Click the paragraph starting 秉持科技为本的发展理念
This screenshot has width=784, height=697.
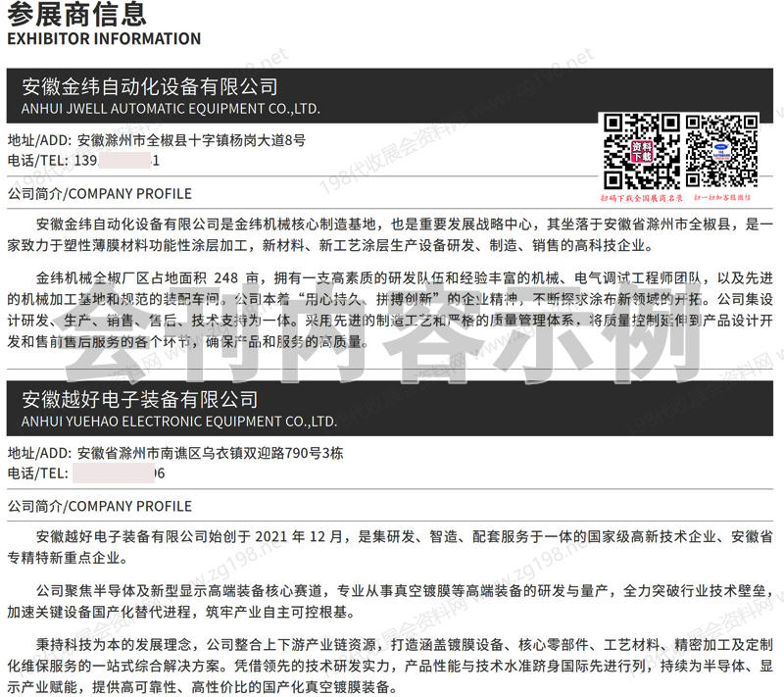point(390,666)
